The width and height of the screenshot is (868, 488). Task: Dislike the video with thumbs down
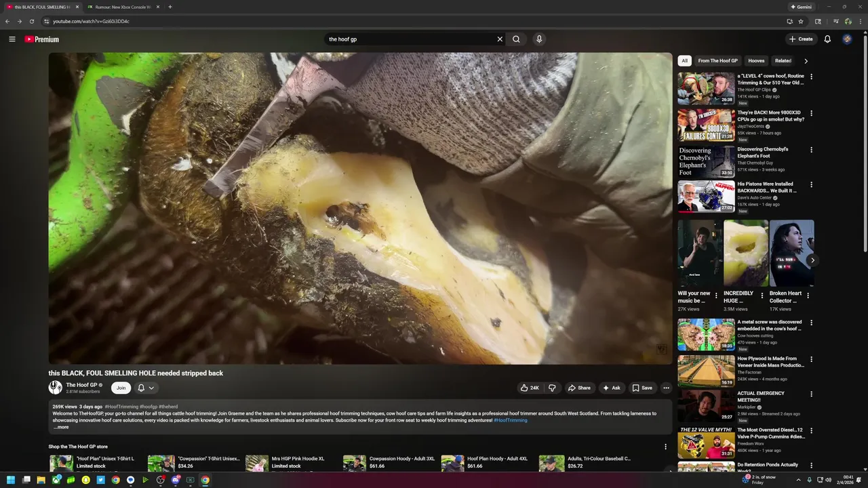[552, 388]
